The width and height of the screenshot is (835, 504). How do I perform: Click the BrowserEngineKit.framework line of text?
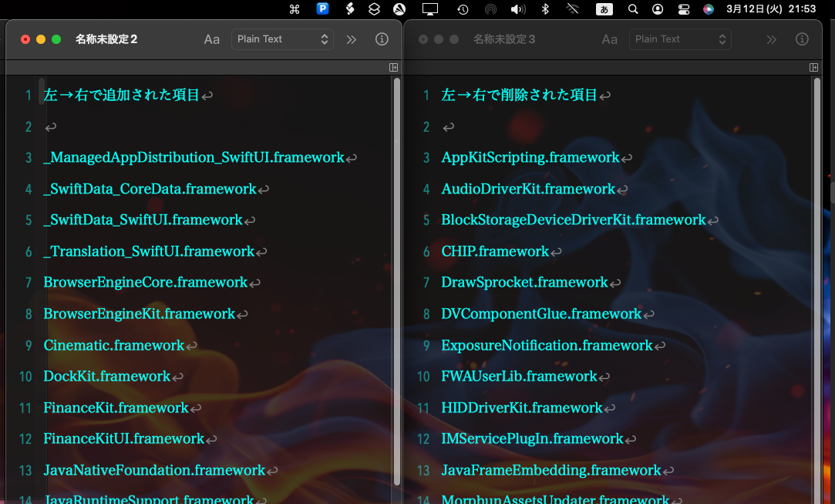click(140, 314)
